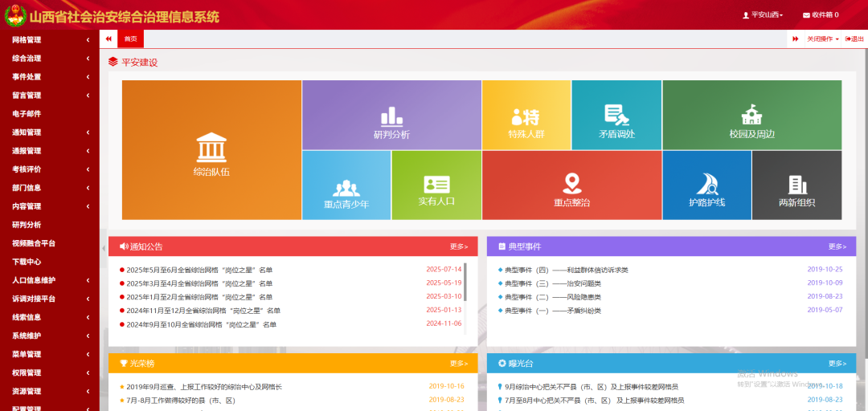Click 更多 in the 通知公告 panel
This screenshot has width=868, height=411.
click(458, 246)
